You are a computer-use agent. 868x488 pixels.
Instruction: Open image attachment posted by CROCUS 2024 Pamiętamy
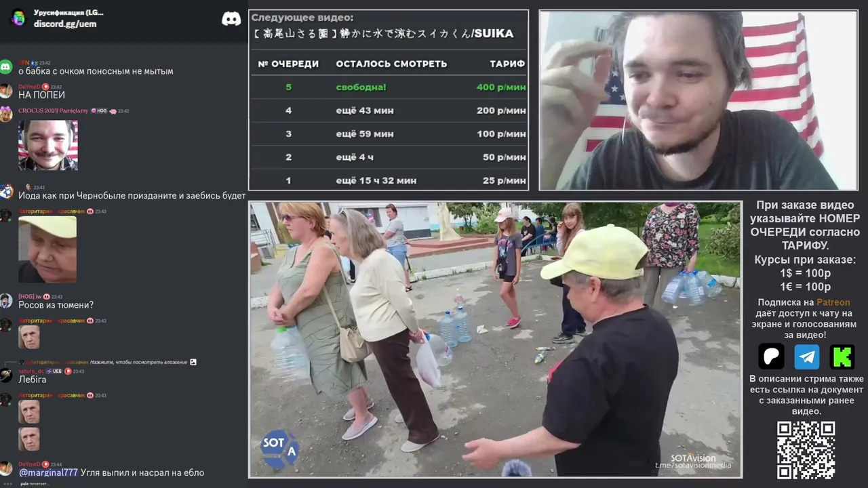(48, 145)
